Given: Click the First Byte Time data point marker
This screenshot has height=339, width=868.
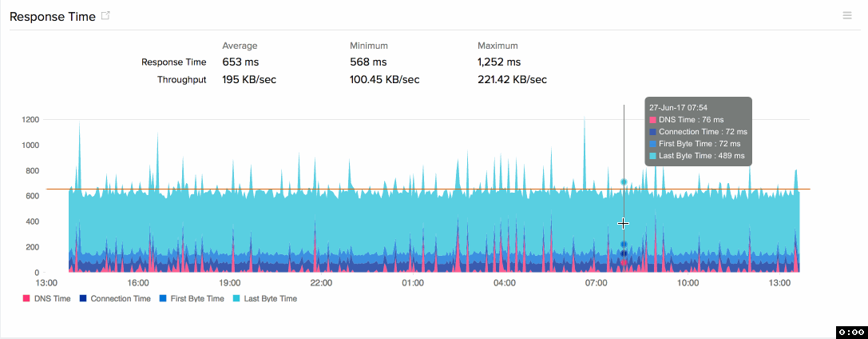Looking at the screenshot, I should [x=624, y=245].
